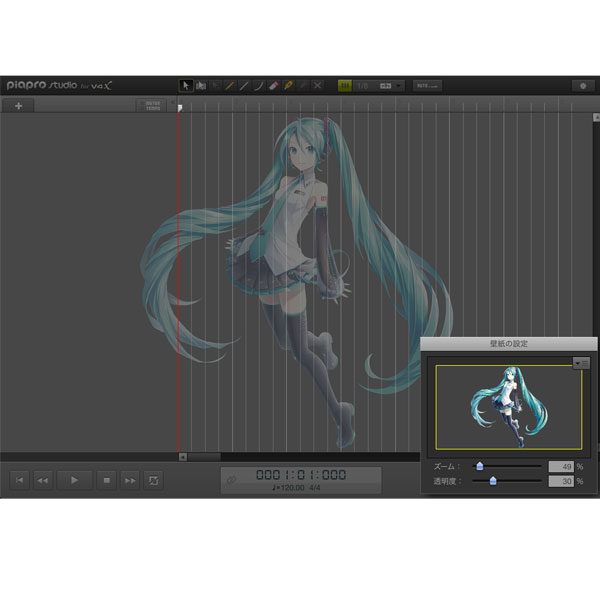Click the 透明度 transparency slider handle
The height and width of the screenshot is (600, 600).
[493, 481]
